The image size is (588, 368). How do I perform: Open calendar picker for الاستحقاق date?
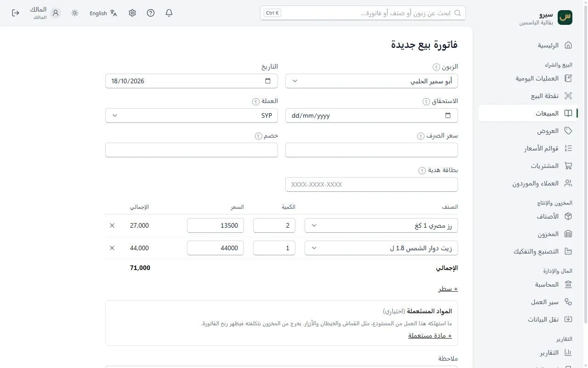[x=448, y=115]
